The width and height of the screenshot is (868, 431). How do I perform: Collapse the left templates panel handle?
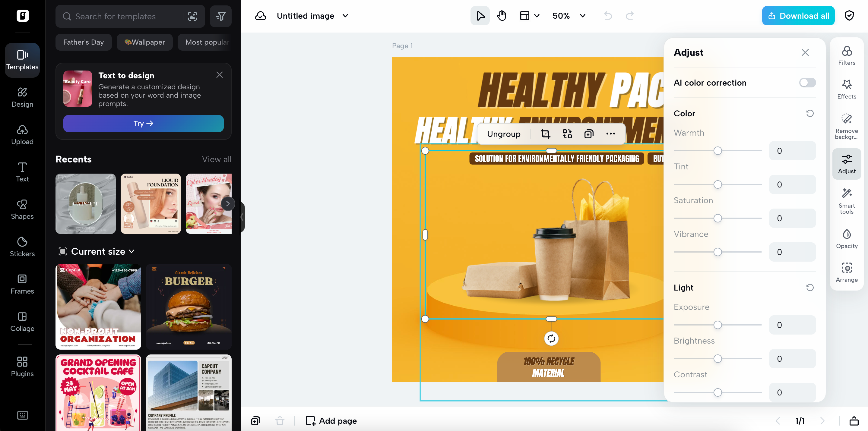pyautogui.click(x=242, y=217)
